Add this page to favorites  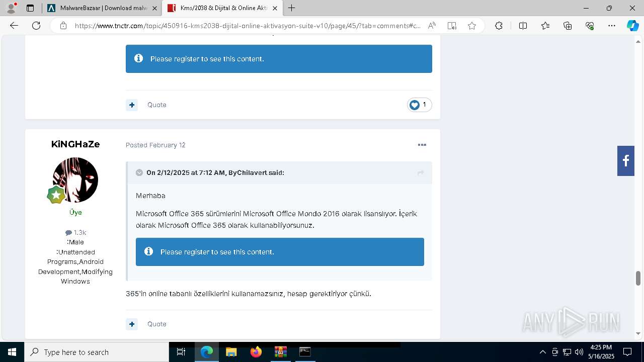pyautogui.click(x=472, y=26)
